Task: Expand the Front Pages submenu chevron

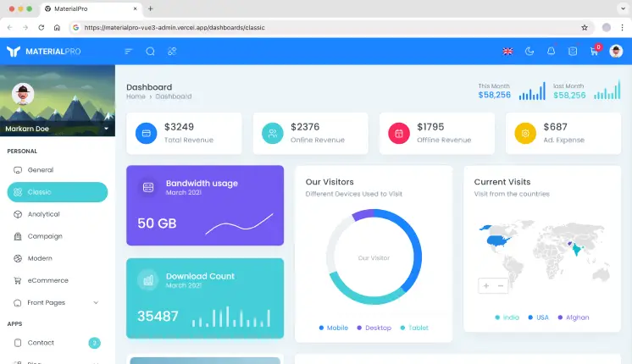Action: (96, 303)
